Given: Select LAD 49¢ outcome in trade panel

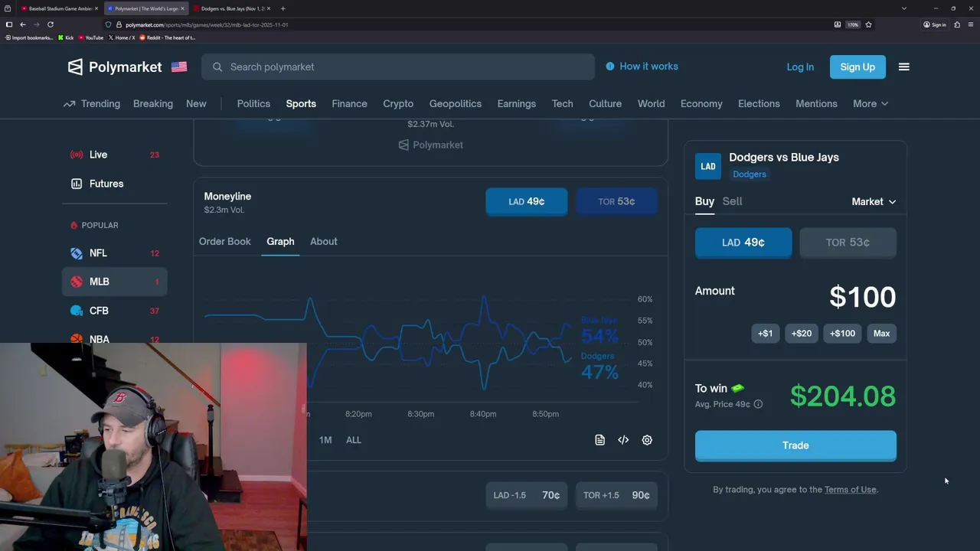Looking at the screenshot, I should coord(743,243).
